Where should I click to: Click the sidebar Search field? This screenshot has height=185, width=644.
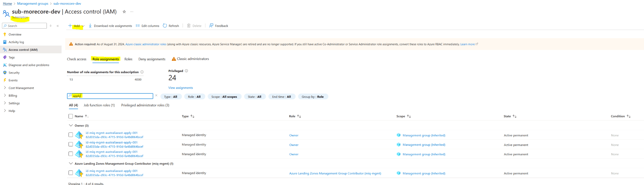[24, 26]
